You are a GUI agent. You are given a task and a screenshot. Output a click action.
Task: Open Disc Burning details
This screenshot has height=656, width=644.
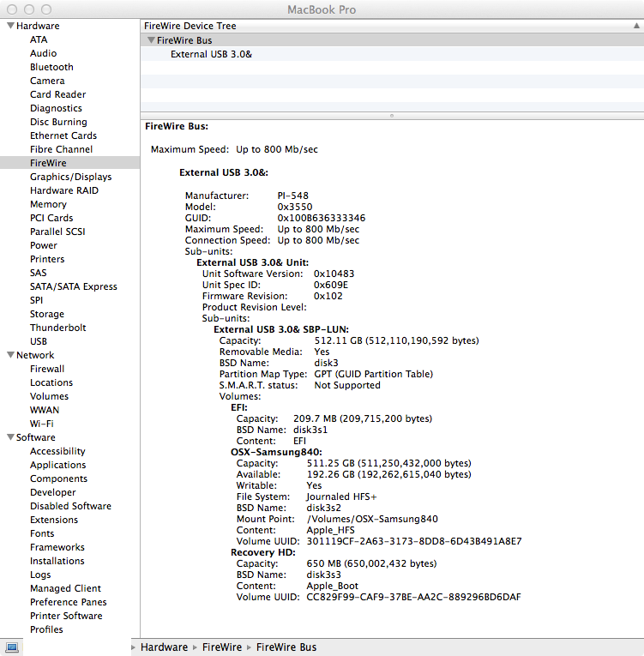pyautogui.click(x=58, y=122)
